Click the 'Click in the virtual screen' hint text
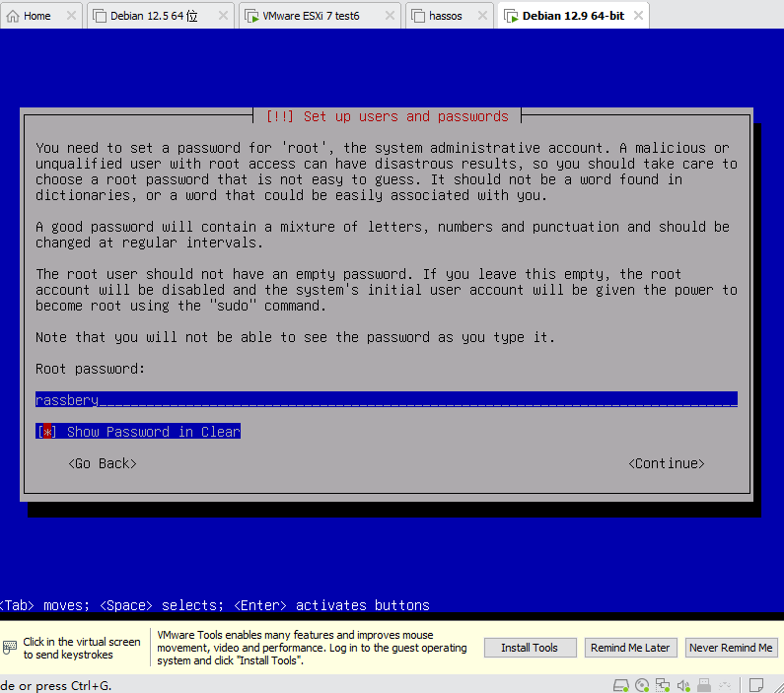784x693 pixels. [x=82, y=648]
